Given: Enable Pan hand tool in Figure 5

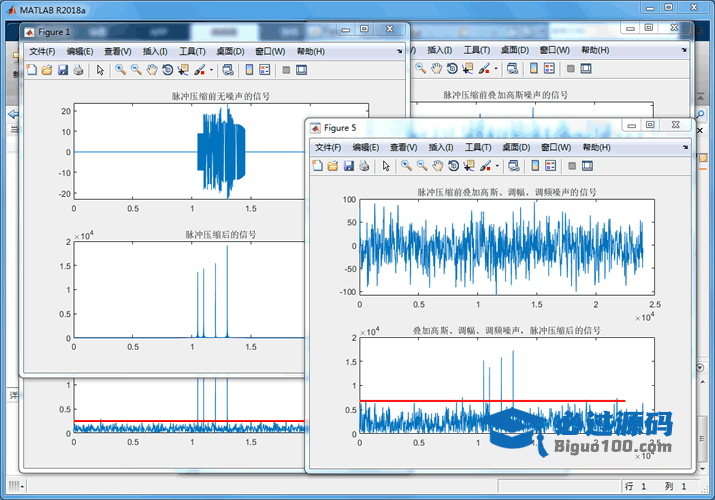Looking at the screenshot, I should 438,166.
